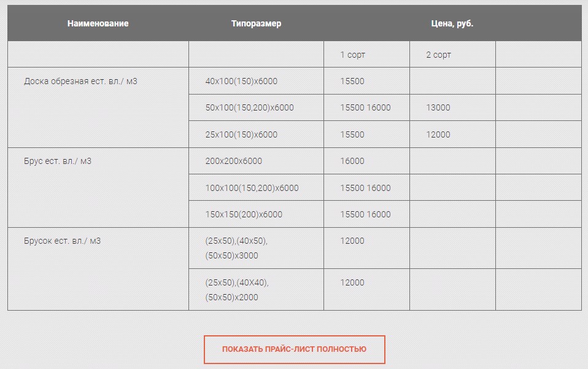The image size is (588, 369).
Task: Click the "Брусок ест. вл./ м3" cell
Action: 62,241
